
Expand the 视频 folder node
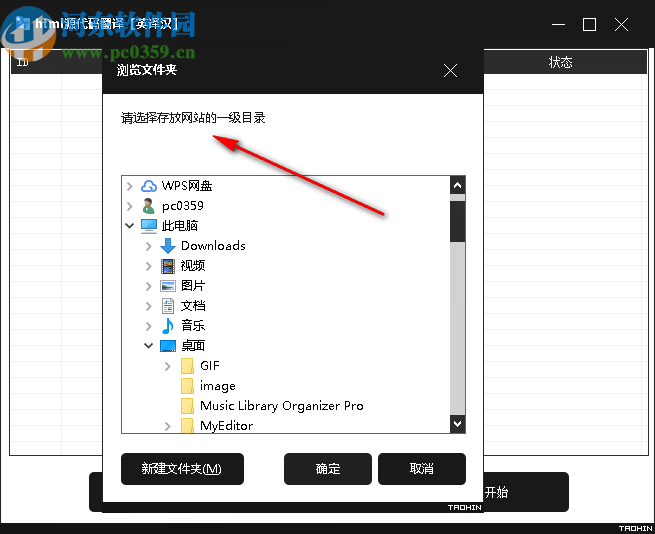click(x=148, y=266)
